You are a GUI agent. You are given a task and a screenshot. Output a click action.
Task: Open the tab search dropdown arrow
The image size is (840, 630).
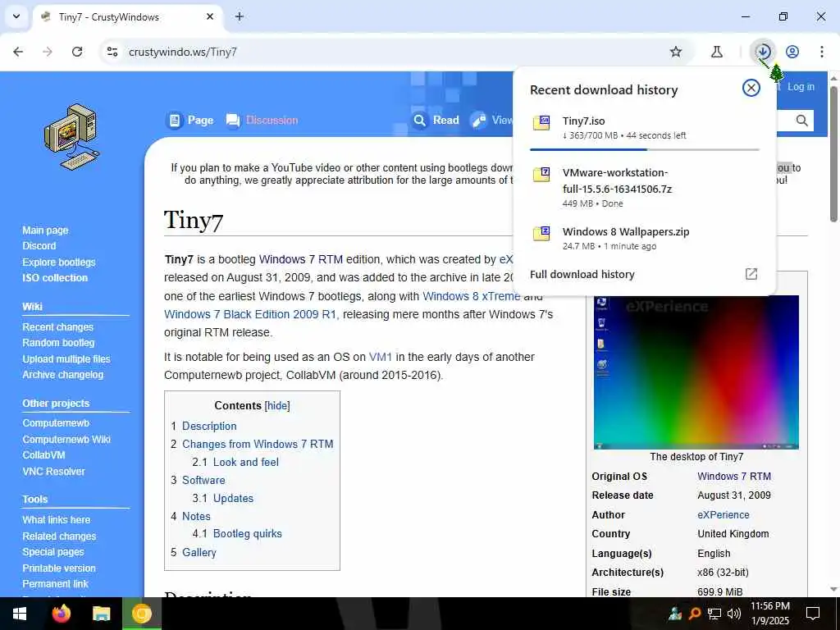point(16,16)
